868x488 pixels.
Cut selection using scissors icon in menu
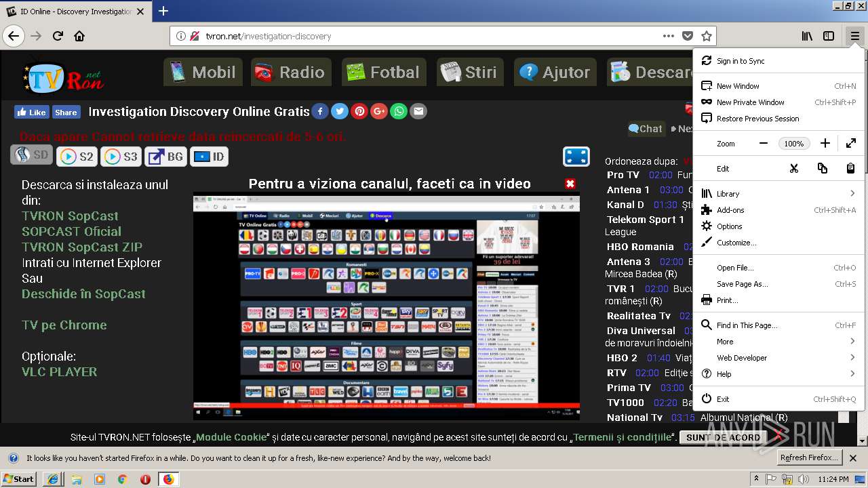coord(793,168)
